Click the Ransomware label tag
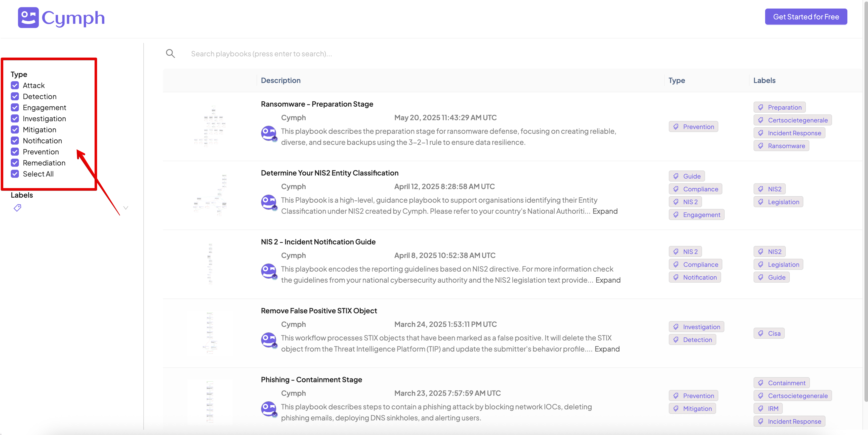This screenshot has width=868, height=435. (x=781, y=146)
